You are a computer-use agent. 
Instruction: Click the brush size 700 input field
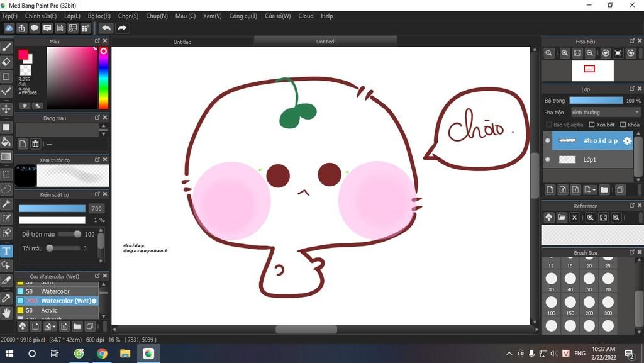click(96, 209)
